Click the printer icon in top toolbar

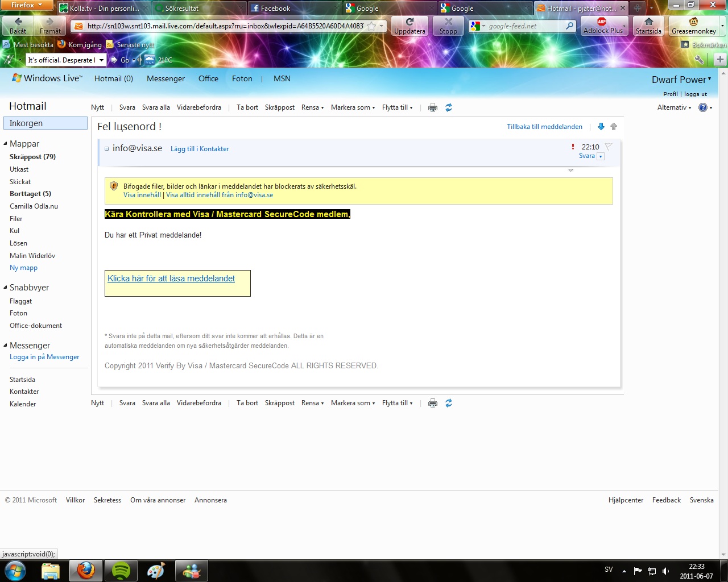pyautogui.click(x=433, y=107)
